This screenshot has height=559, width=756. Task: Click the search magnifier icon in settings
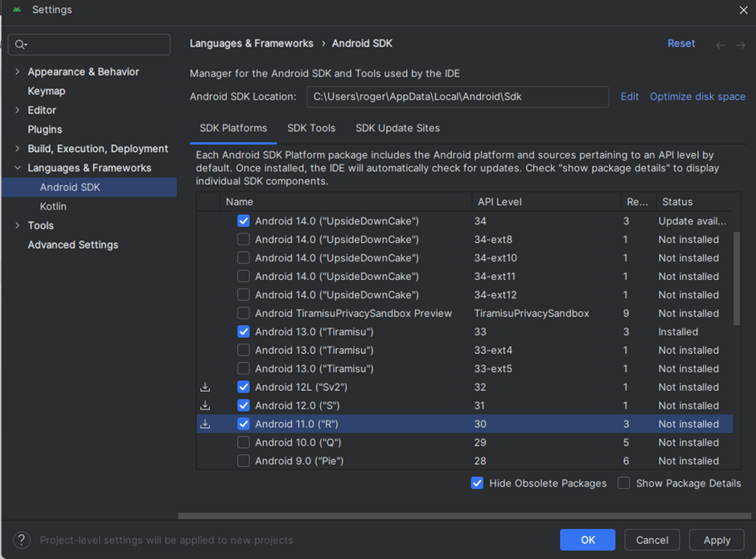(20, 45)
